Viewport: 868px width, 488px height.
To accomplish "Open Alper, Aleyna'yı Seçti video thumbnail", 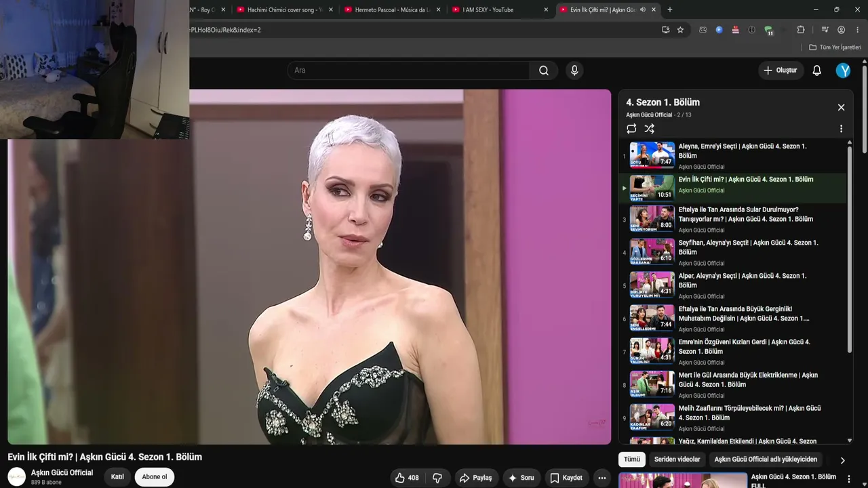I will click(652, 285).
